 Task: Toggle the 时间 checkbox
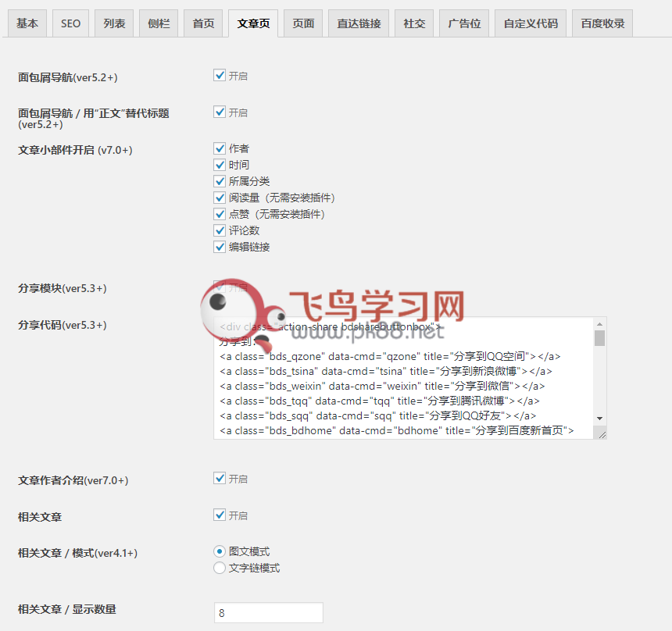pyautogui.click(x=220, y=165)
